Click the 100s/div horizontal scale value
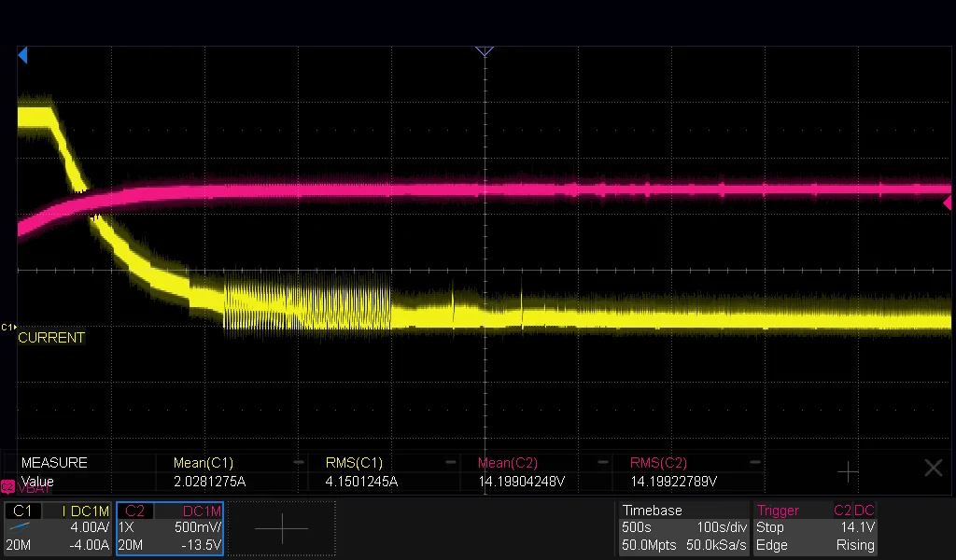The width and height of the screenshot is (956, 560). pos(722,527)
